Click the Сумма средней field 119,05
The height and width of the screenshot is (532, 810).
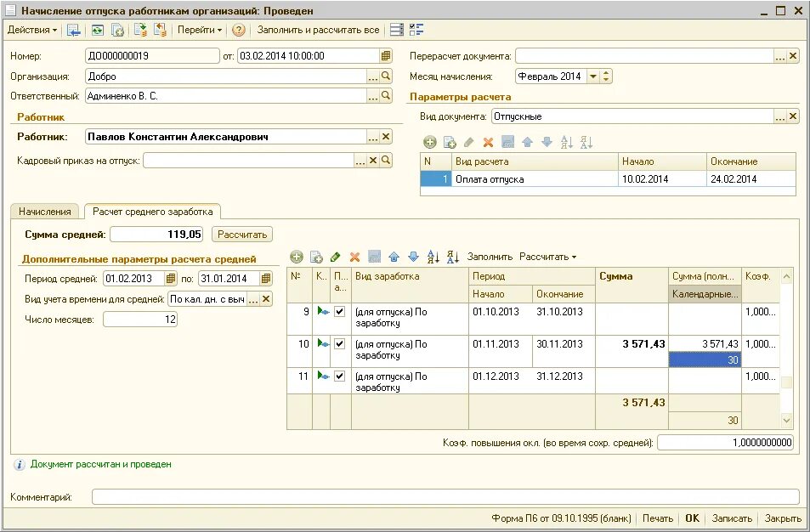pyautogui.click(x=156, y=235)
